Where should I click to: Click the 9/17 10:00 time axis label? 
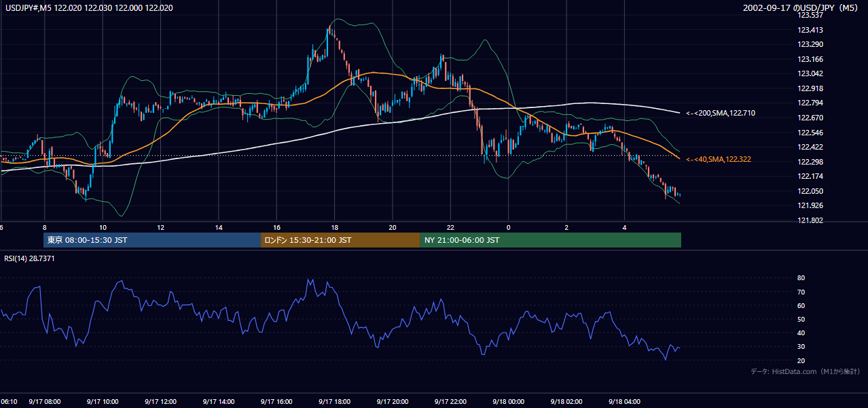click(103, 402)
